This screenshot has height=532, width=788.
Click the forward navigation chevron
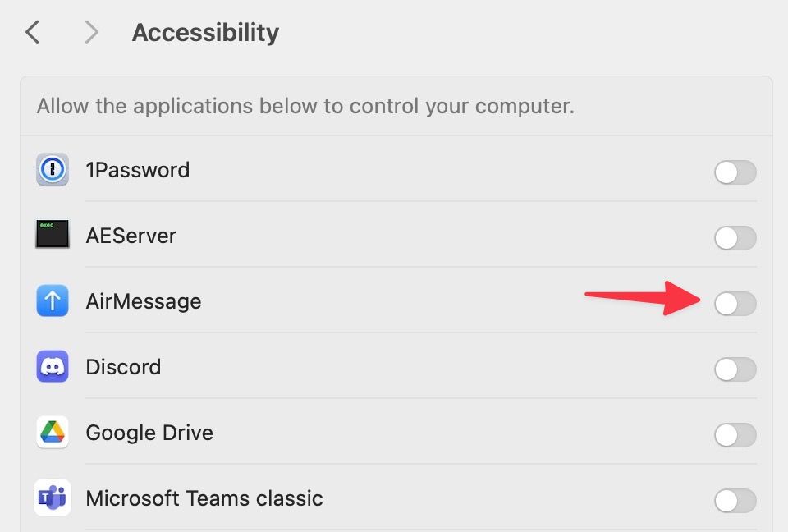pos(90,32)
